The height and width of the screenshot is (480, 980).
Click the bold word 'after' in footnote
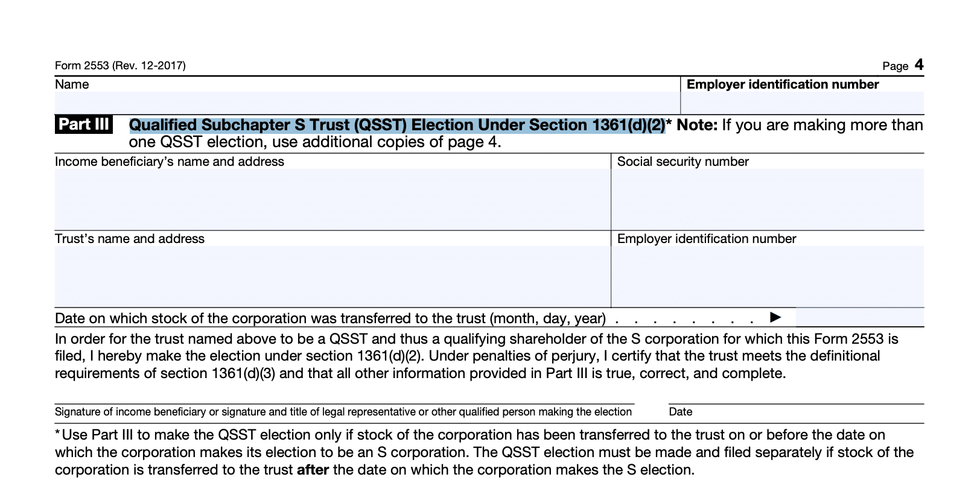click(313, 470)
